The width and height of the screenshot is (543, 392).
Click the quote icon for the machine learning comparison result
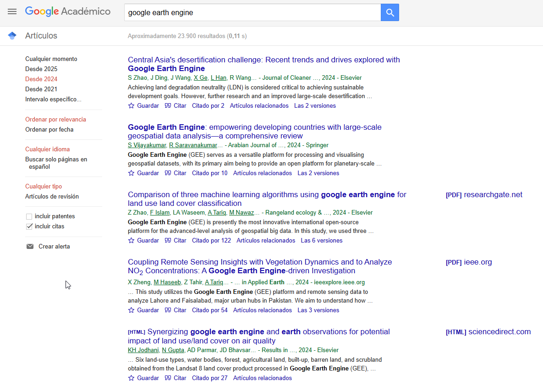[168, 241]
